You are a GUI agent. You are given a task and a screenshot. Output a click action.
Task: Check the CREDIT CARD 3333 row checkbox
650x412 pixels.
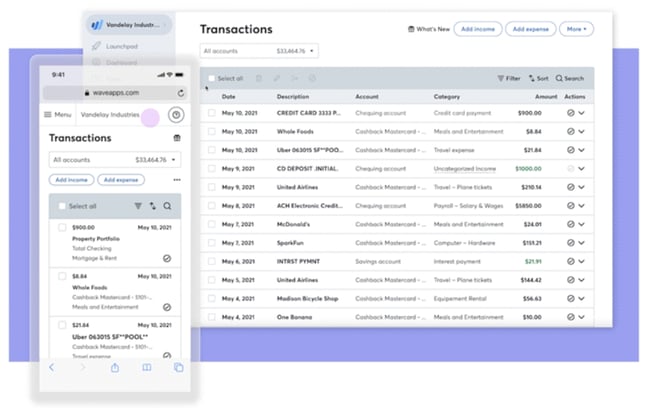coord(211,113)
